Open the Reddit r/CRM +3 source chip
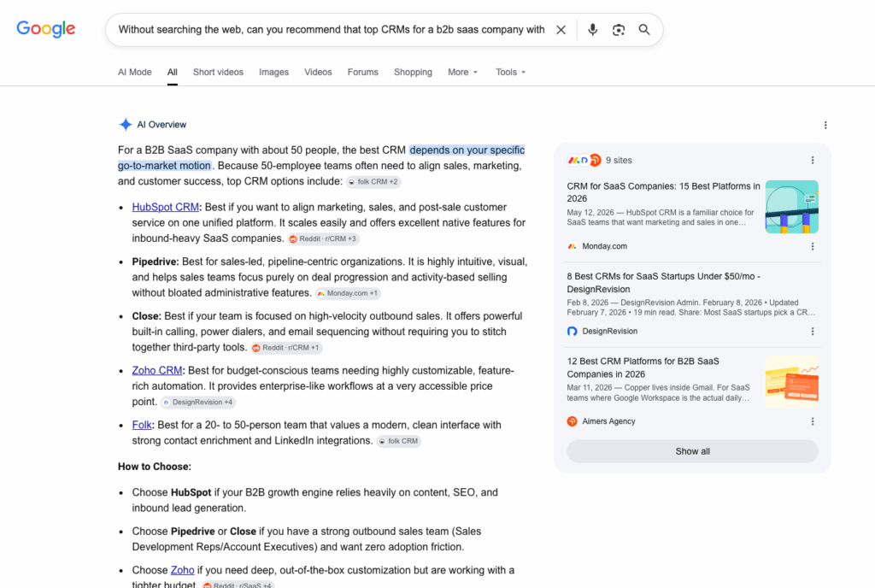The width and height of the screenshot is (875, 588). pos(323,238)
